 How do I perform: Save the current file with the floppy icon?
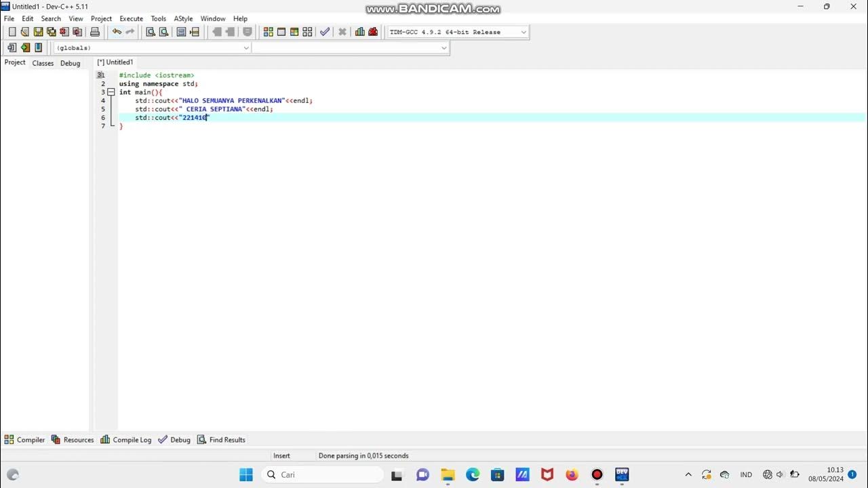point(38,32)
